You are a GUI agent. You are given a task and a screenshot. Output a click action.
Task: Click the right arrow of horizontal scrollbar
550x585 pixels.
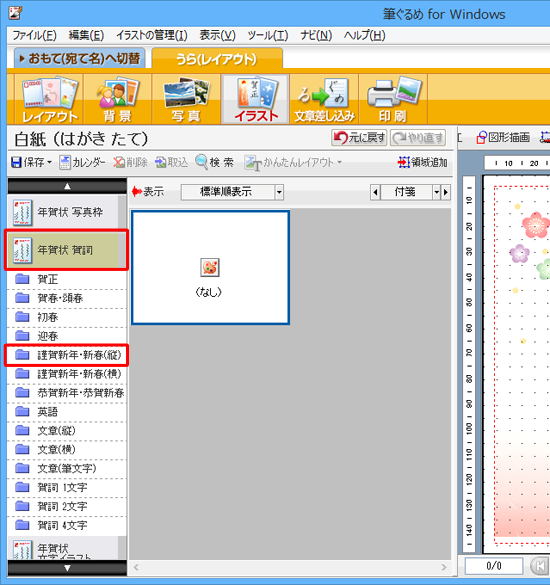444,567
